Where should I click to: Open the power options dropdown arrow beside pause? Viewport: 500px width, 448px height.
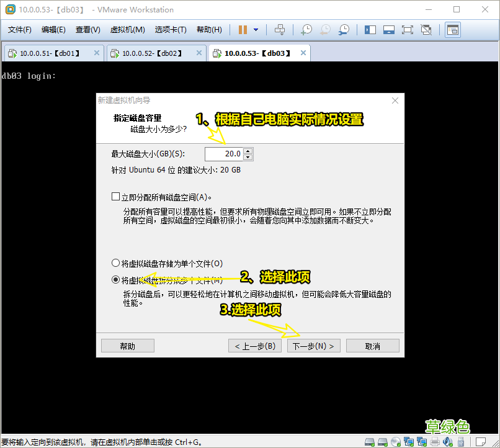click(x=256, y=30)
